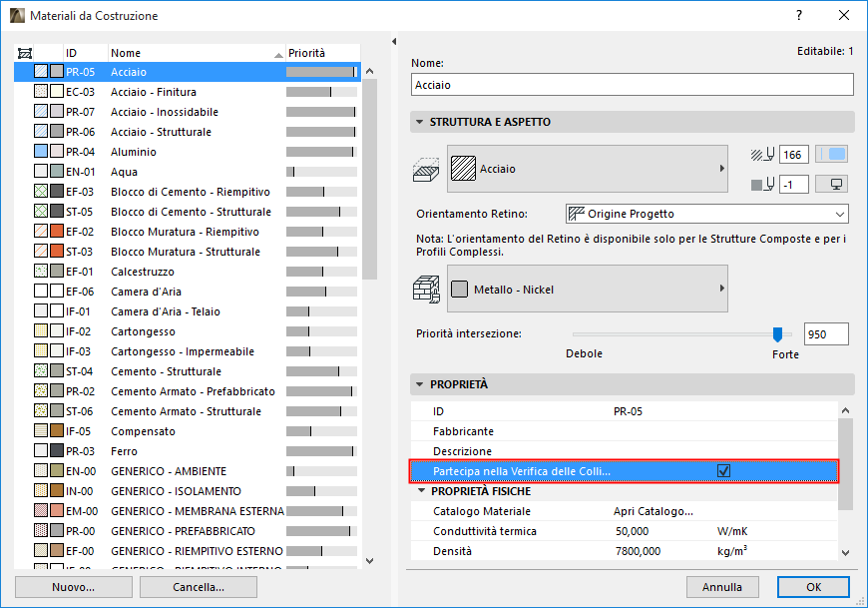The image size is (868, 608).
Task: Open the Metallo - Nickel surface selector popup
Action: coord(588,289)
